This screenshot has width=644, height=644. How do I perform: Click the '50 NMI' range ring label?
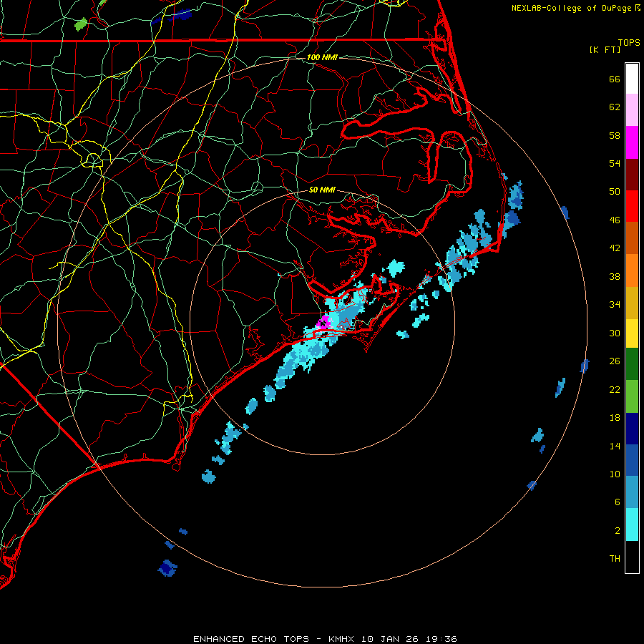pos(322,190)
